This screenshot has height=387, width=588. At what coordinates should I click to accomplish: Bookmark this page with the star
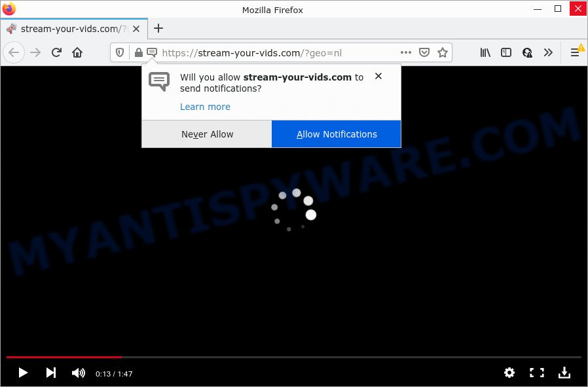443,52
